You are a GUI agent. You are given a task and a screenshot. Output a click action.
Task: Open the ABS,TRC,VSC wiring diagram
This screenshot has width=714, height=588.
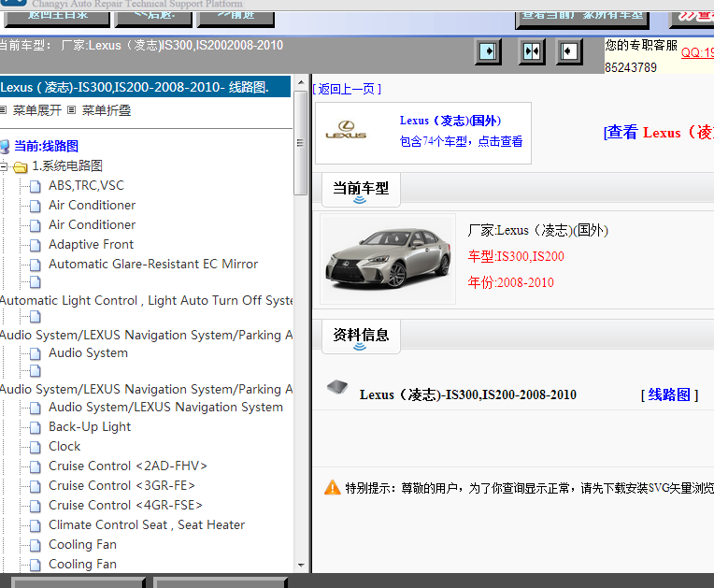coord(86,185)
